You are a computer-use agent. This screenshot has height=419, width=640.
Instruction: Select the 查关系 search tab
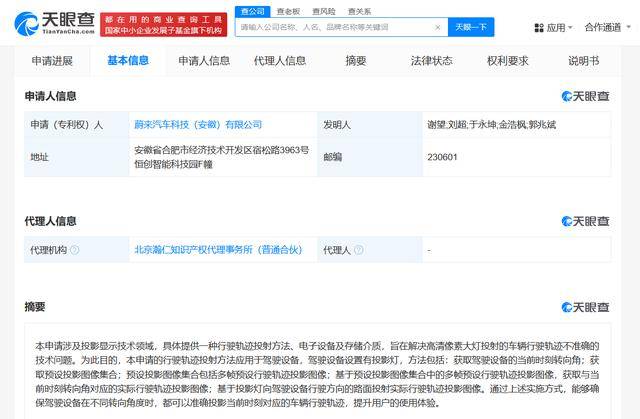click(359, 11)
